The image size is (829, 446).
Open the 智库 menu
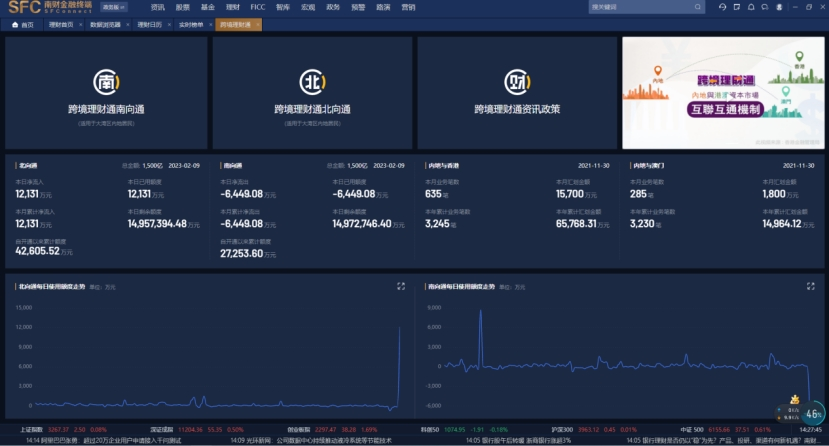pos(283,7)
